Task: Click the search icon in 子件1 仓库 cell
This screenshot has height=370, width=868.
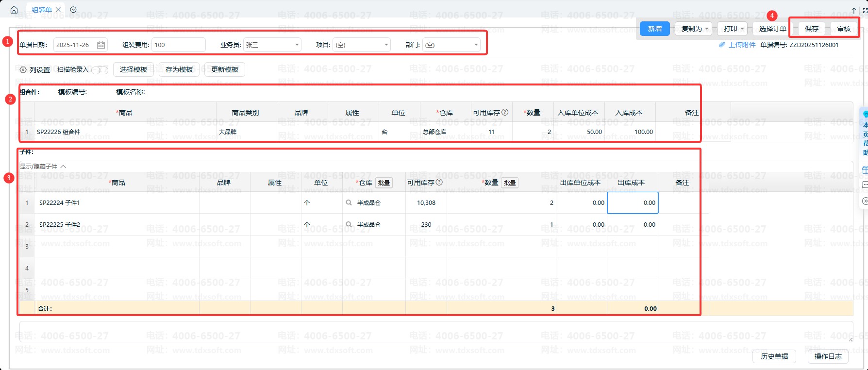Action: [349, 203]
